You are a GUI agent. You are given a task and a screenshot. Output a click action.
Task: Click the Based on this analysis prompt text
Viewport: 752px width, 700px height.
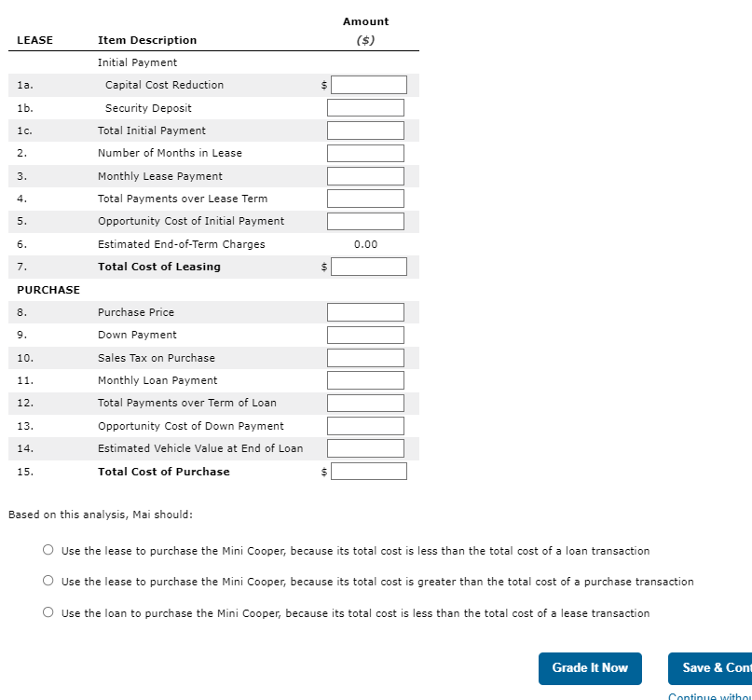click(101, 515)
